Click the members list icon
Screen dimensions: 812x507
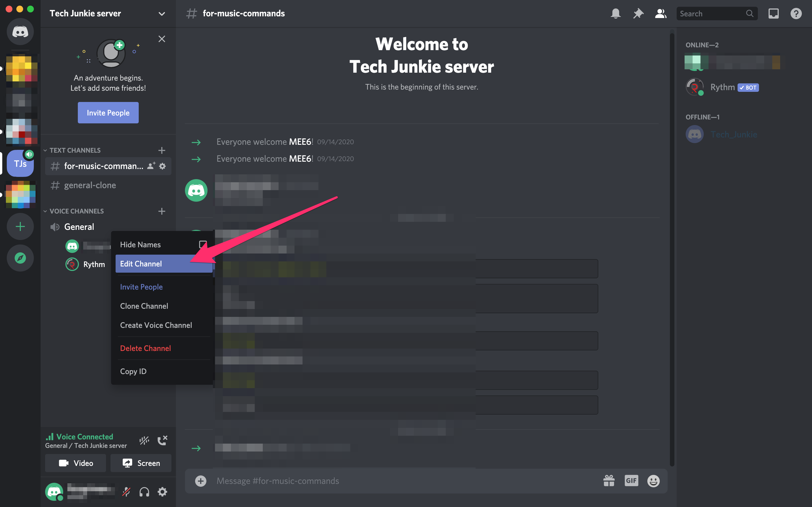point(661,13)
